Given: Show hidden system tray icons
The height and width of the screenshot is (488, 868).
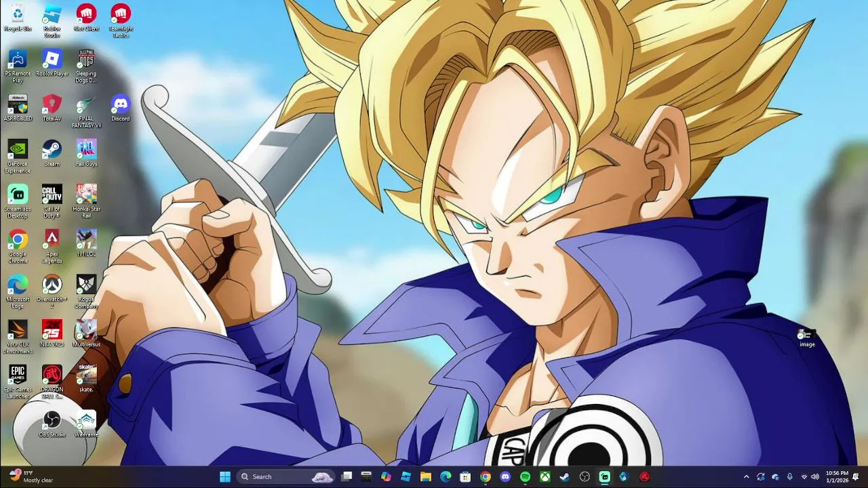Looking at the screenshot, I should (x=747, y=476).
